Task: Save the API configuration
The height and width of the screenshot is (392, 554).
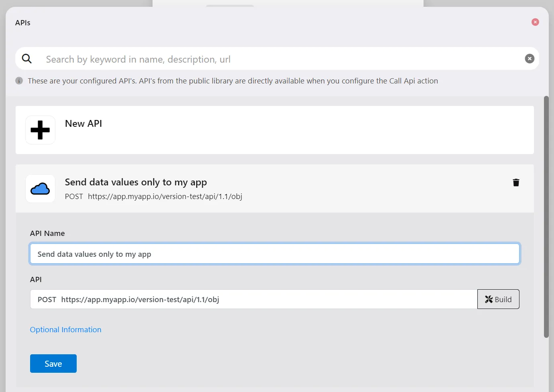Action: [x=53, y=364]
